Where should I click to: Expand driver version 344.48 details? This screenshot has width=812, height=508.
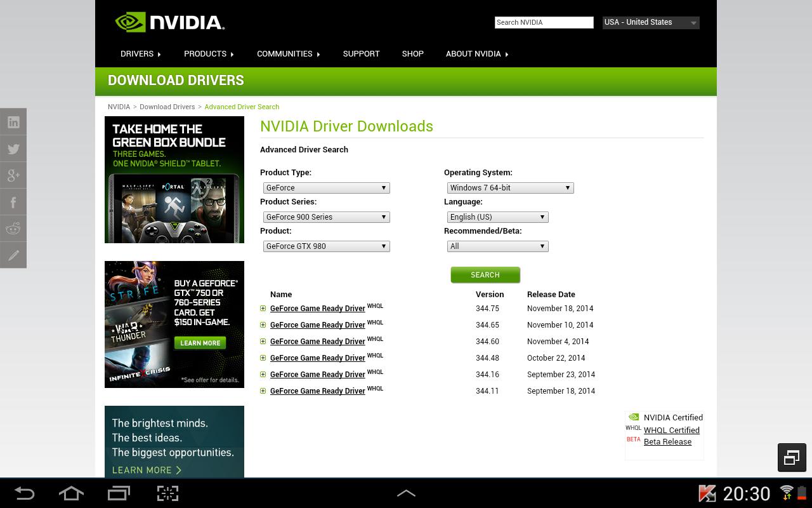[x=263, y=358]
